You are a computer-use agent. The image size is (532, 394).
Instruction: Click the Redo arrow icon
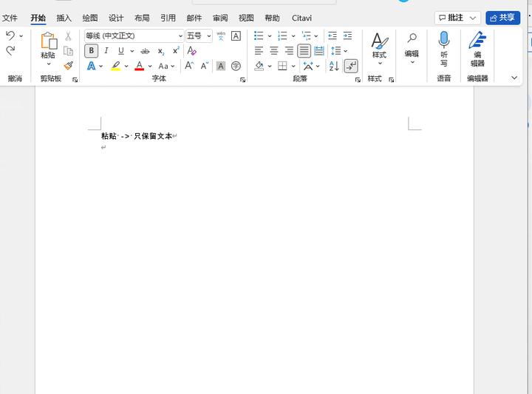coord(10,51)
